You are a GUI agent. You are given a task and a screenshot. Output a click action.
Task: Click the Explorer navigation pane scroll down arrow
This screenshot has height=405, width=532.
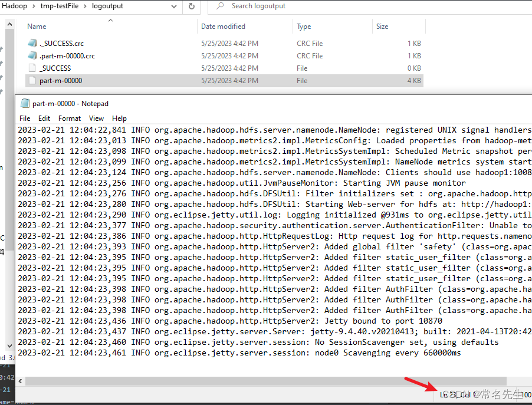(9, 346)
